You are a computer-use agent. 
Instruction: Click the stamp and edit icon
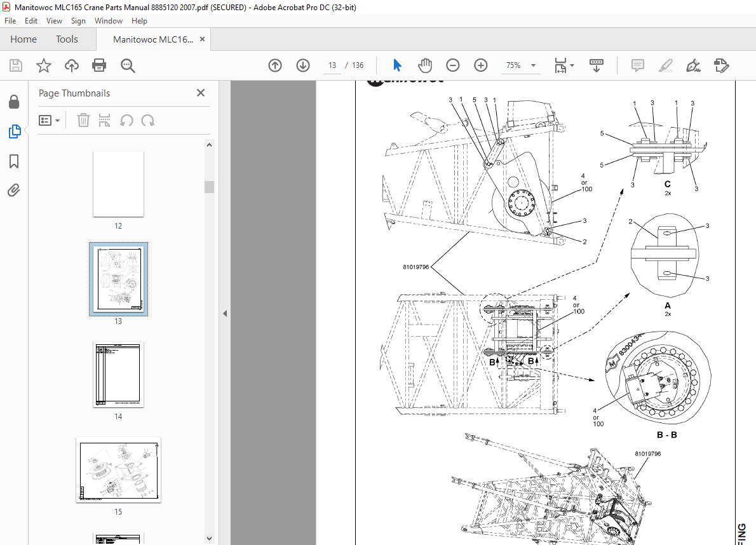(721, 65)
